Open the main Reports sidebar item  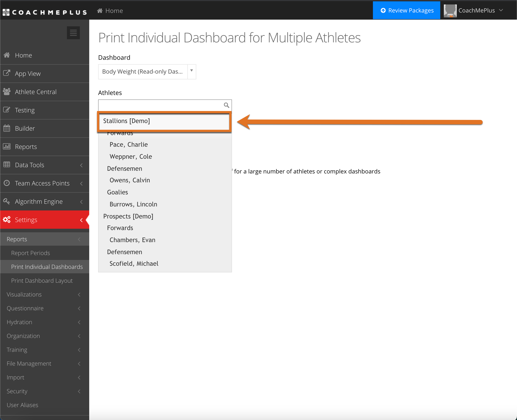coord(45,147)
